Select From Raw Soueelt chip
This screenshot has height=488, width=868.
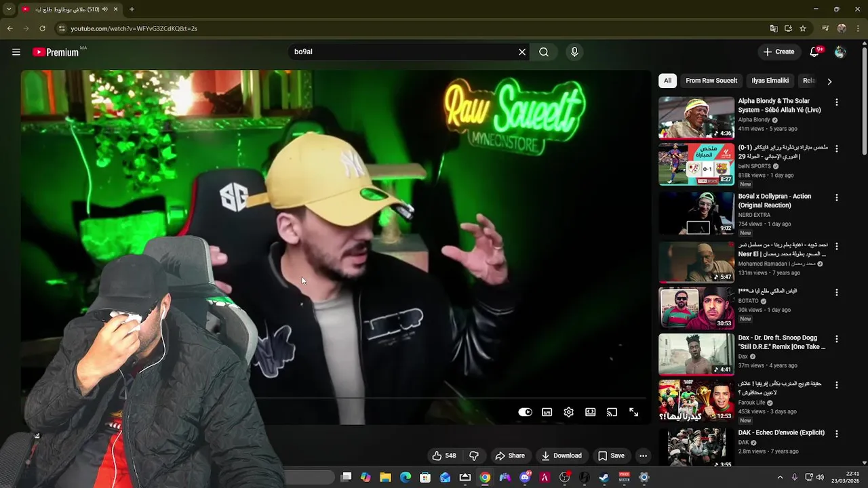[711, 81]
